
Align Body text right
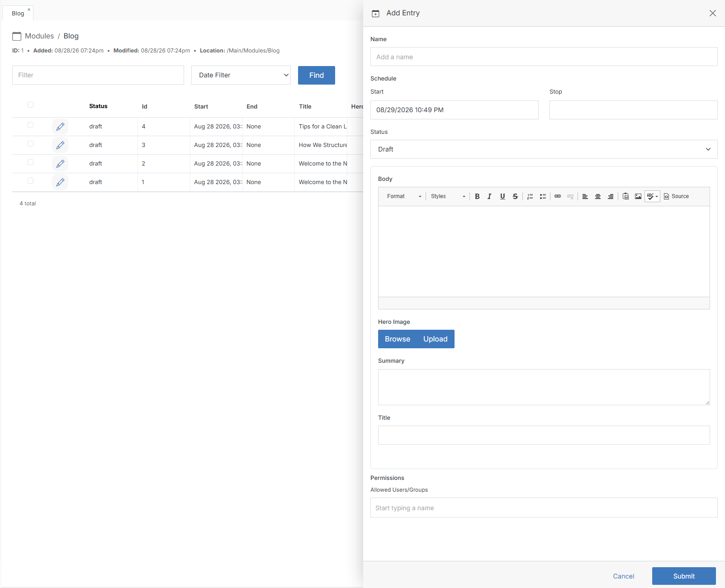click(x=611, y=196)
